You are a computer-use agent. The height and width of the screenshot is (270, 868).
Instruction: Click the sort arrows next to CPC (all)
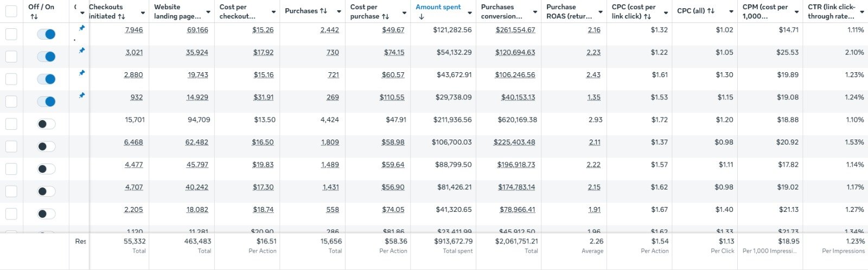pos(711,11)
